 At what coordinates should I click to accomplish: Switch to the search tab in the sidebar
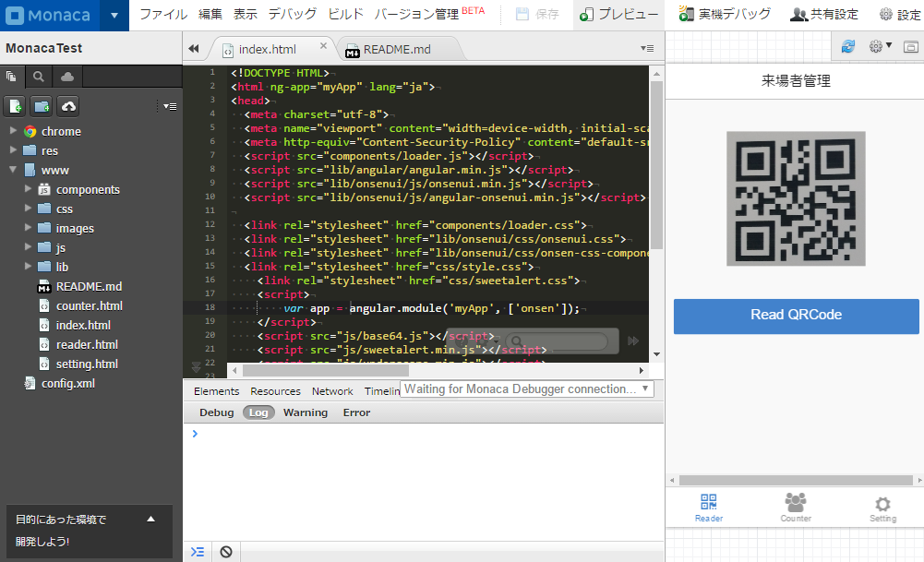click(x=39, y=77)
